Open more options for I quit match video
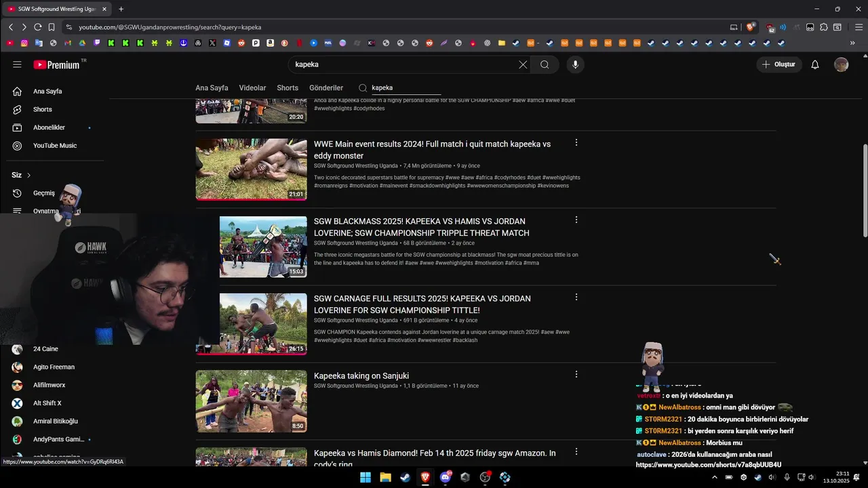868x488 pixels. coord(576,143)
